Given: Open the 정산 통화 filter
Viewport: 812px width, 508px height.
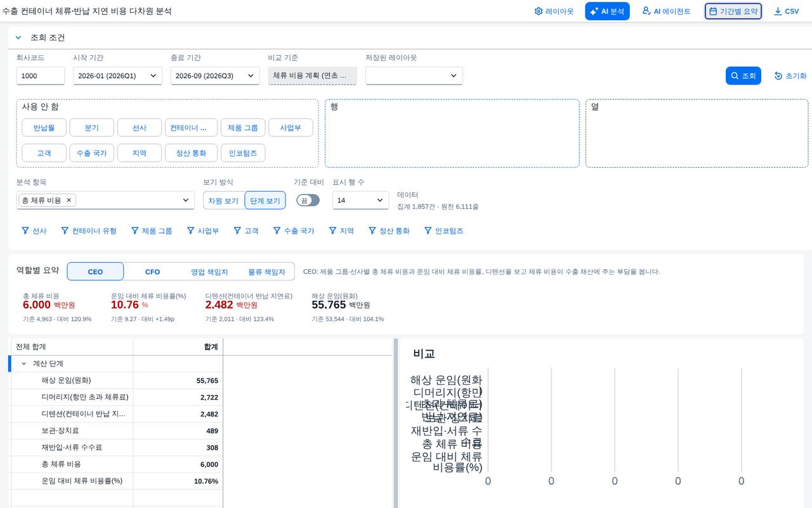Looking at the screenshot, I should tap(389, 231).
